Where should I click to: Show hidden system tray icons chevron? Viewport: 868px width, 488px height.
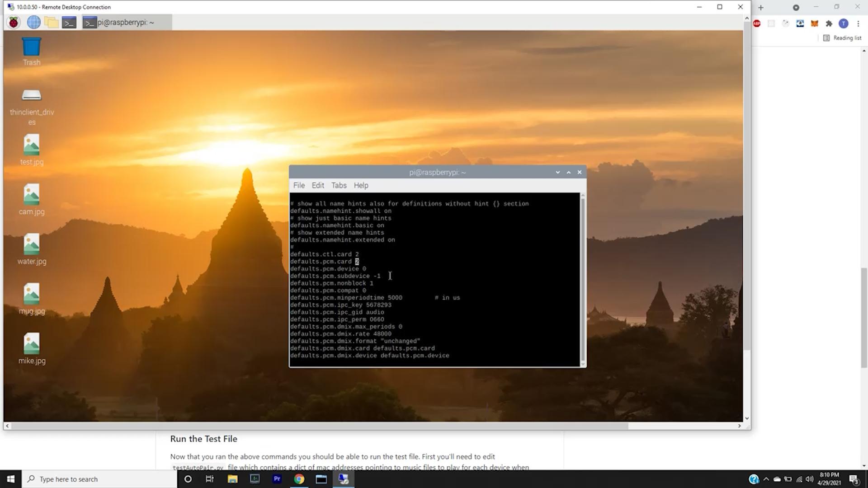pyautogui.click(x=766, y=479)
